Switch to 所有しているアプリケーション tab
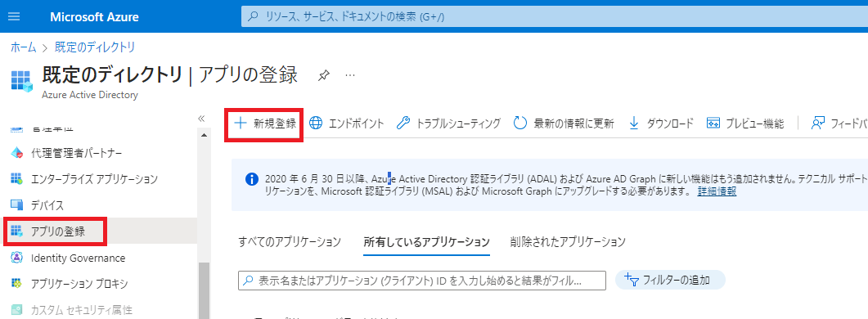 (x=427, y=242)
